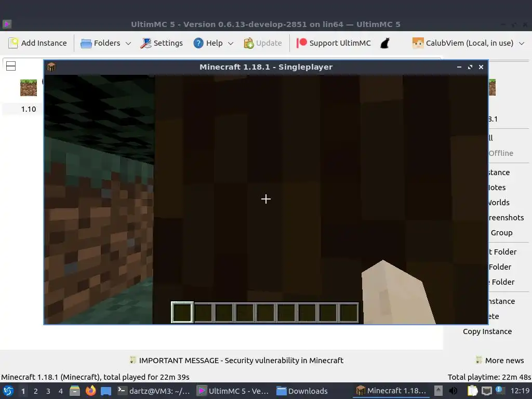Click the UltimMC title bar logo icon
Image resolution: width=532 pixels, height=399 pixels.
click(7, 24)
